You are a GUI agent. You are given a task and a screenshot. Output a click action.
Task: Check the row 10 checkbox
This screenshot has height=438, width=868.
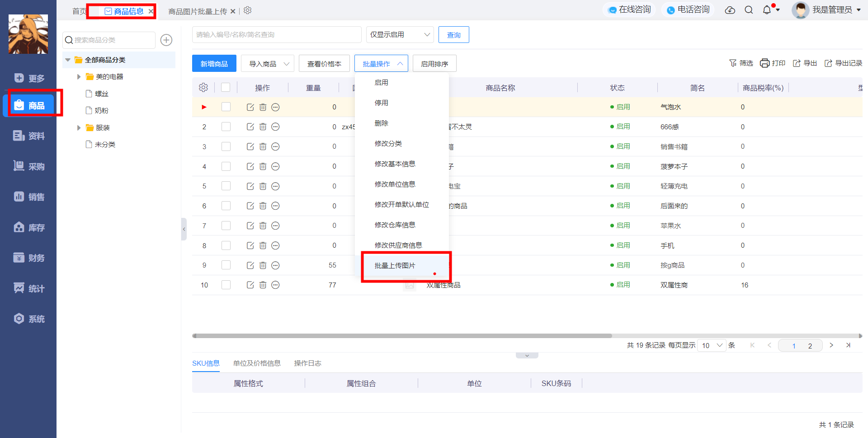pyautogui.click(x=226, y=285)
